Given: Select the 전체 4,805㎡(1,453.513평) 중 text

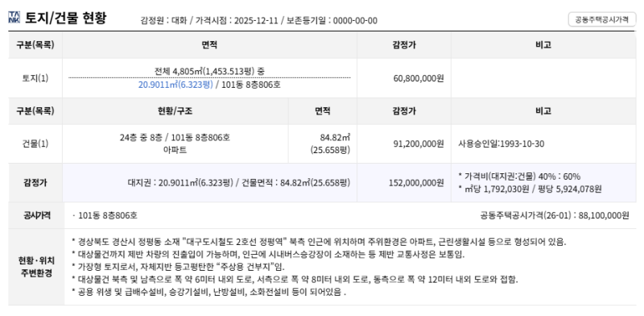Looking at the screenshot, I should [209, 71].
